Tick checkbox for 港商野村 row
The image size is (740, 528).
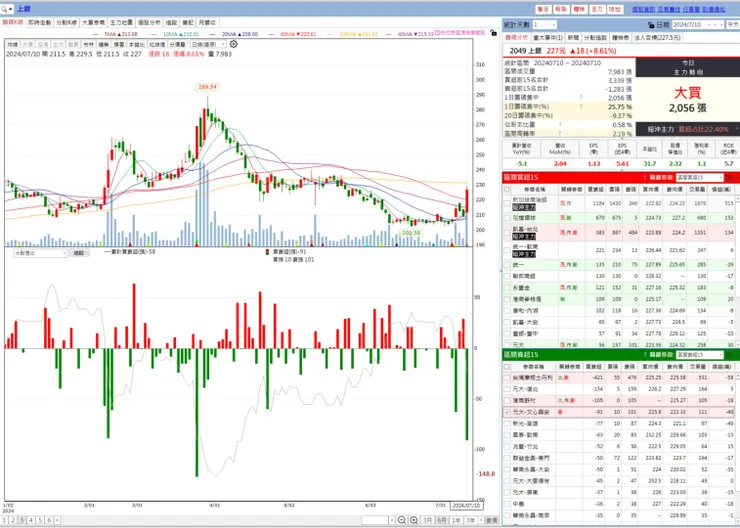coord(507,401)
